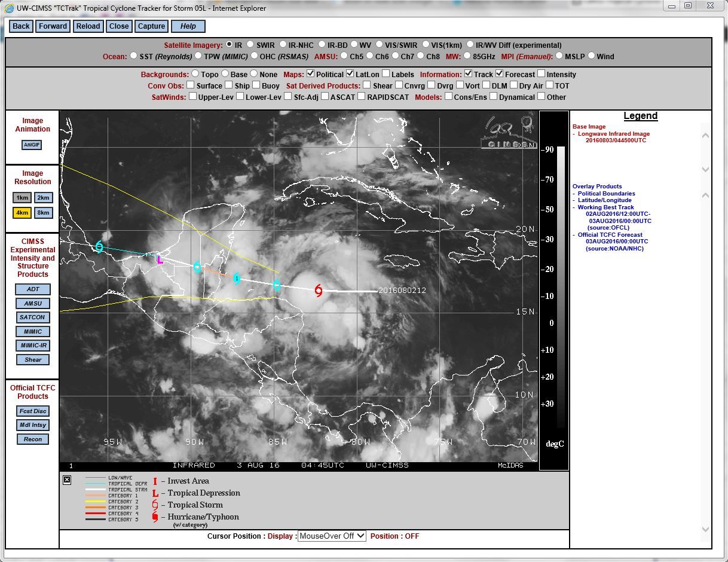The image size is (728, 562).
Task: Open the MIMIC-IR product
Action: coord(33,346)
